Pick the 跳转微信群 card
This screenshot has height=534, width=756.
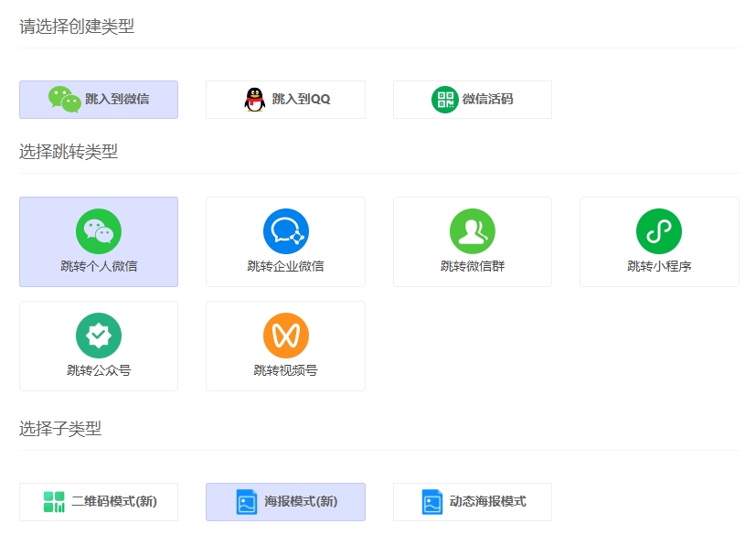tap(473, 241)
